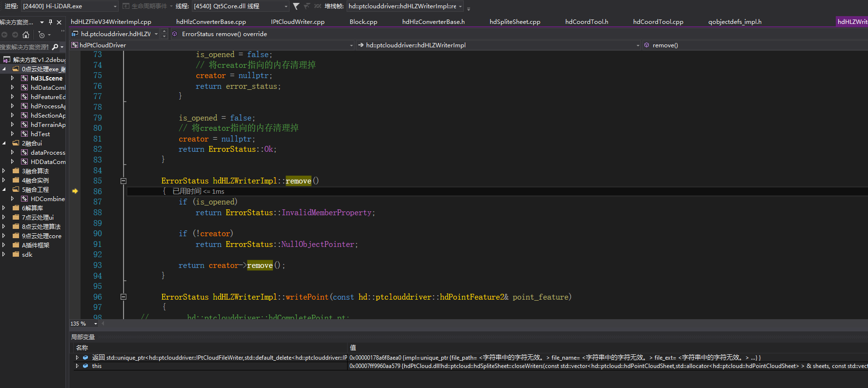Click the solution search magnifier icon
This screenshot has height=388, width=868.
click(55, 47)
